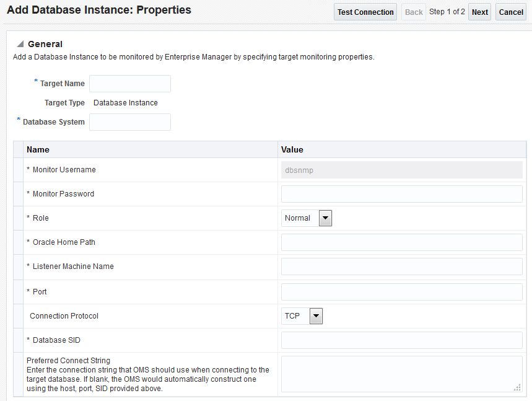Click the Next button
This screenshot has height=401, width=532.
[479, 11]
